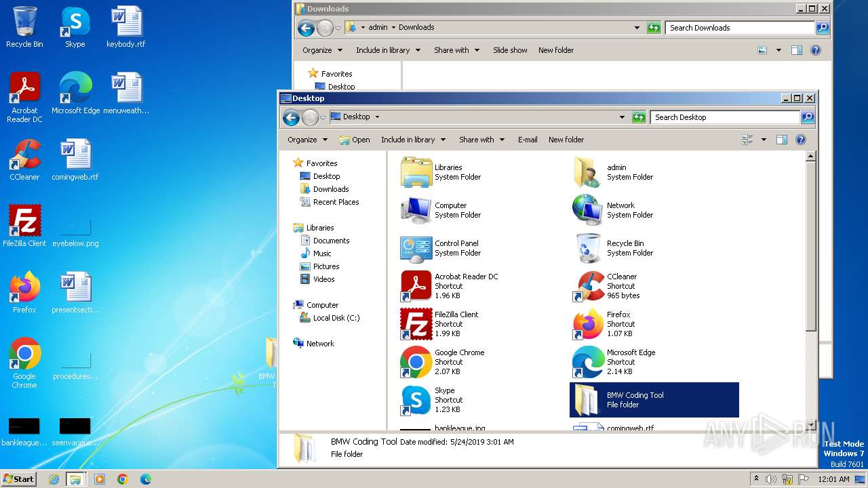The image size is (868, 488).
Task: Click Microsoft Edge icon on desktop wallpaper
Action: click(75, 94)
